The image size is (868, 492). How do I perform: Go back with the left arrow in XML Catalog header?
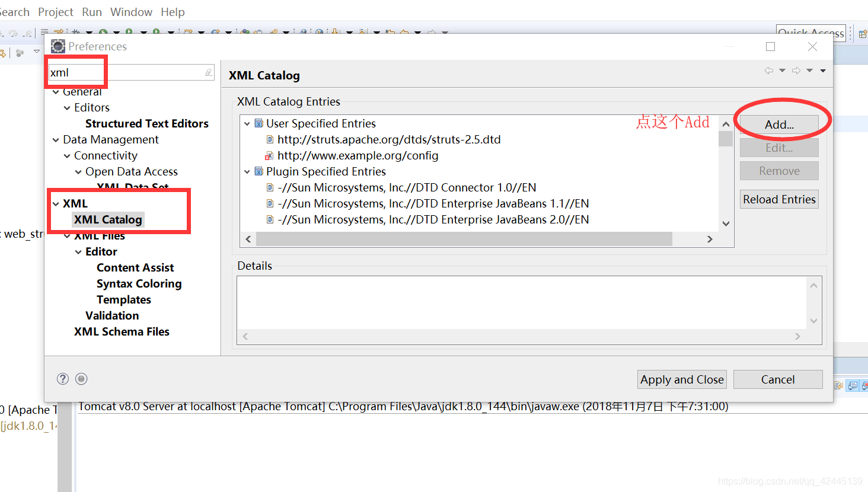click(769, 71)
